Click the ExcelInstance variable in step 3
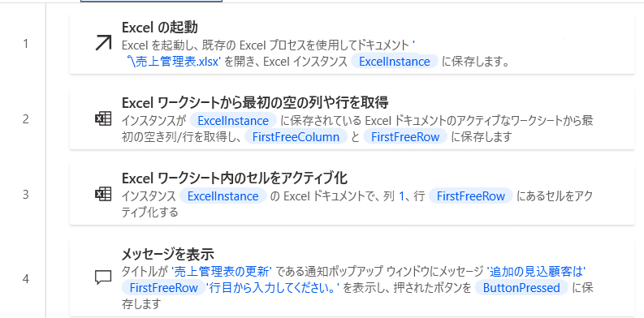This screenshot has width=644, height=318. click(223, 196)
